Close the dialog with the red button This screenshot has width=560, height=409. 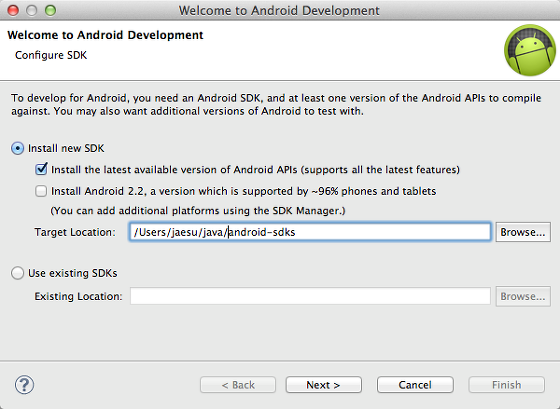coord(13,10)
